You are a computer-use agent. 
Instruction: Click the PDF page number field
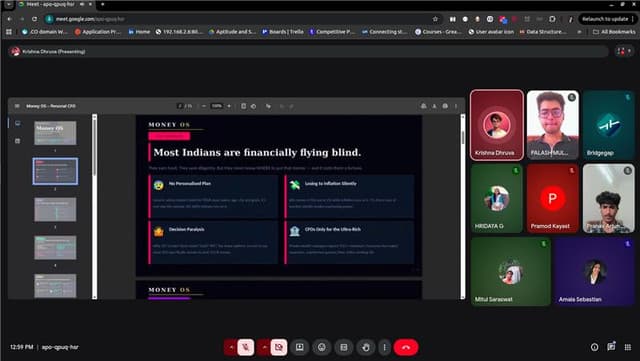tap(180, 106)
